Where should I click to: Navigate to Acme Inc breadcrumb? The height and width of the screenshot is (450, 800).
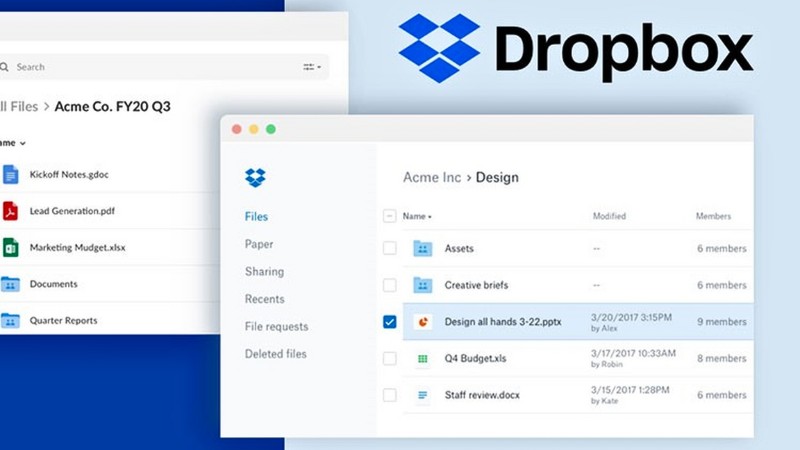pos(432,177)
